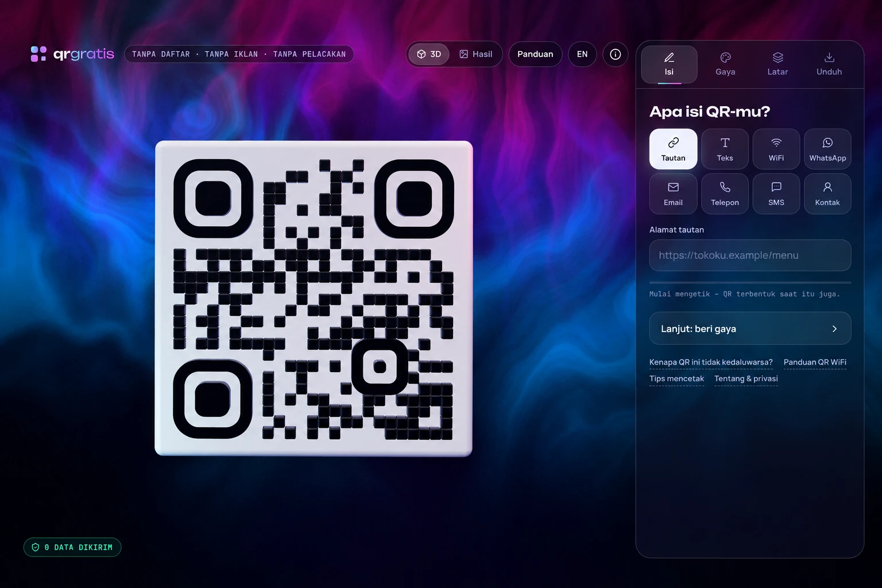Click the 3D QR code preview
This screenshot has height=588, width=882.
click(x=314, y=299)
